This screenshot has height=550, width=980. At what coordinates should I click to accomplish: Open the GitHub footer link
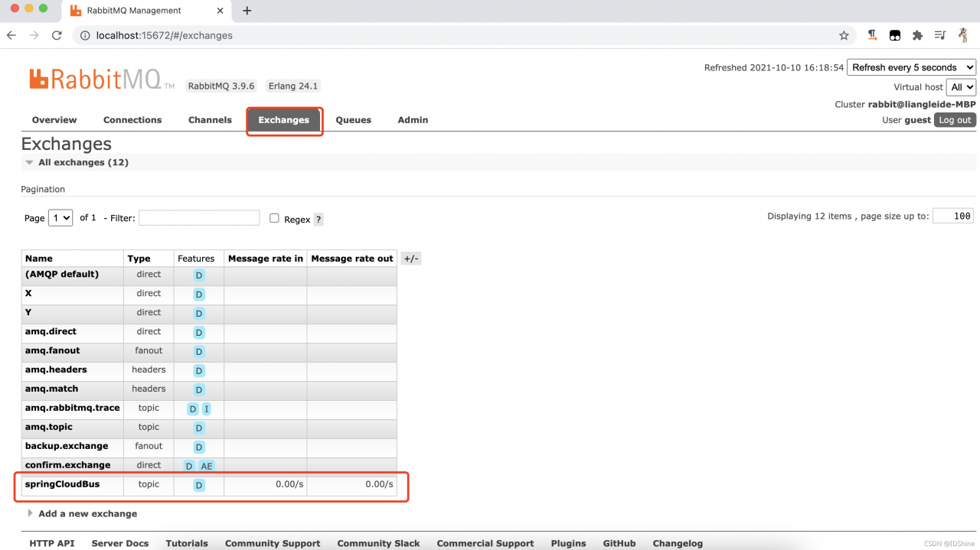pos(619,543)
